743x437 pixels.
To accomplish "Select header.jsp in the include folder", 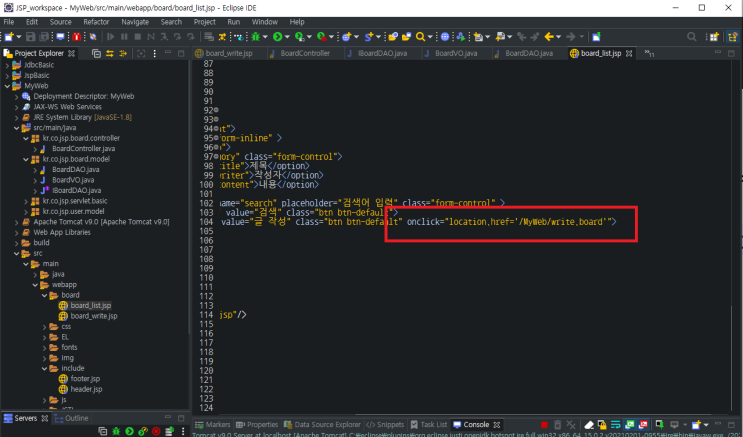I will click(86, 389).
